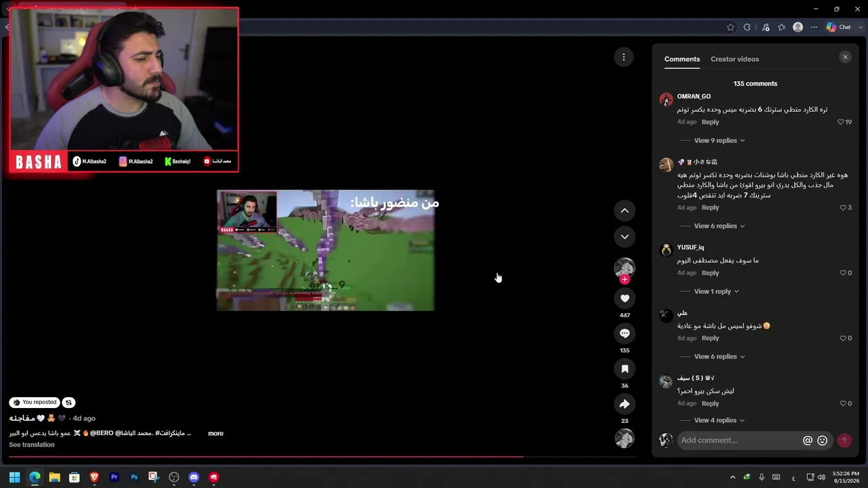Open the @BERO mention in caption
The image size is (868, 488).
tap(102, 433)
